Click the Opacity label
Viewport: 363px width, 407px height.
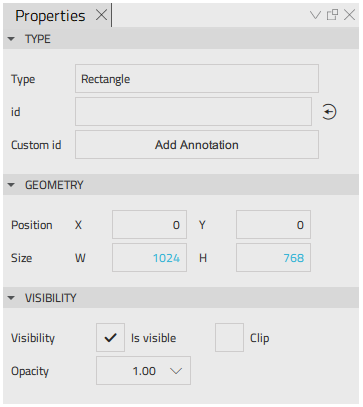(x=30, y=371)
